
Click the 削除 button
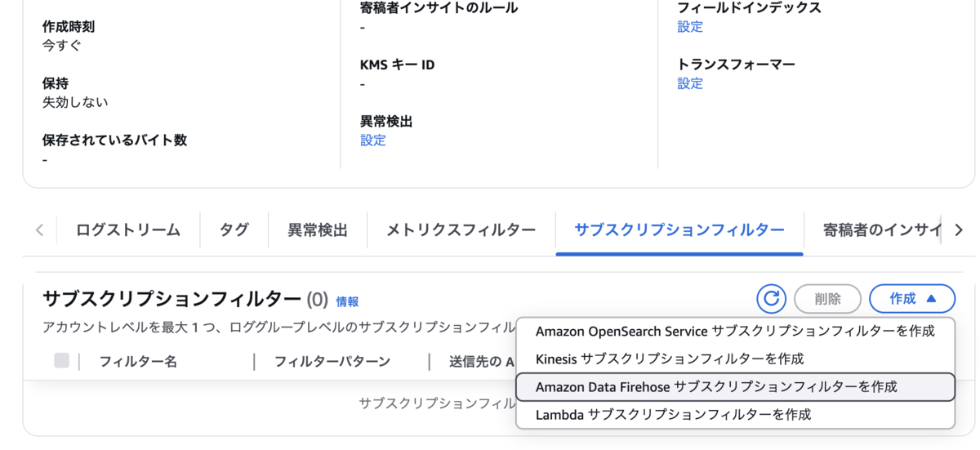[827, 299]
